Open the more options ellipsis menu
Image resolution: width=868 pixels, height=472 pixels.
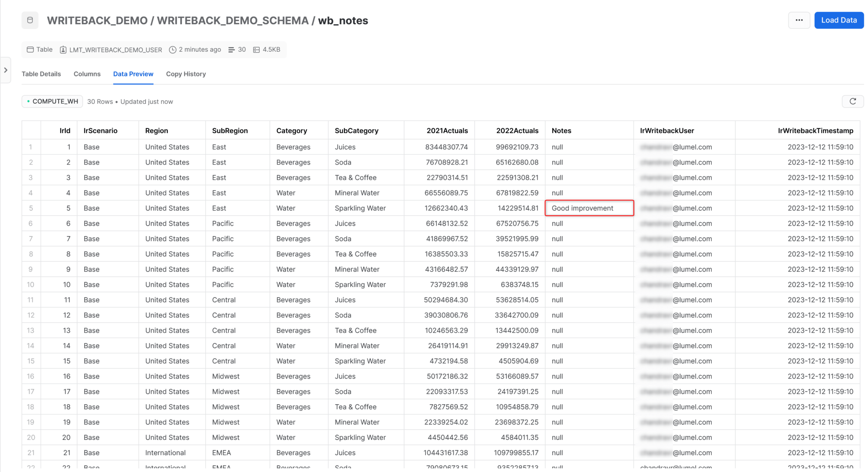(799, 20)
